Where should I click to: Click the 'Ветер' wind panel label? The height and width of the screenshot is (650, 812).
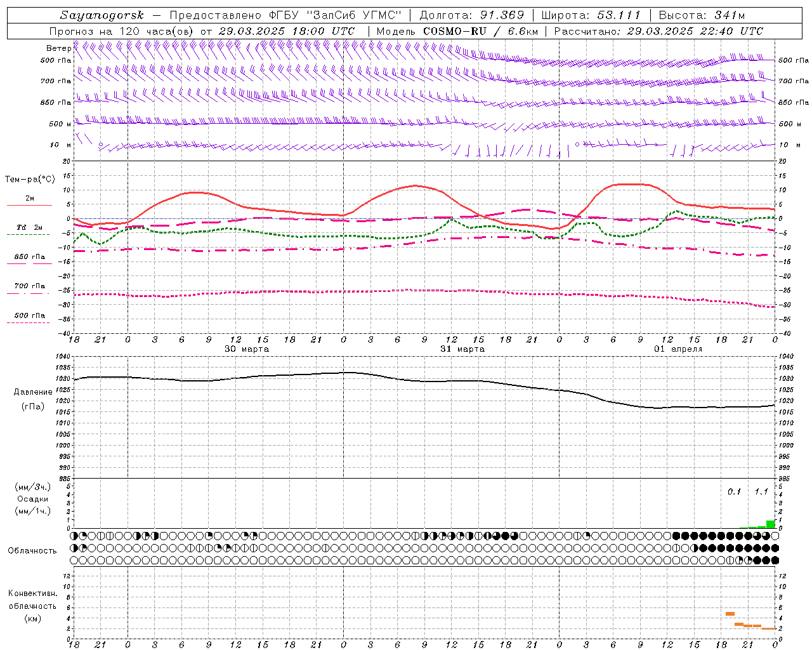tap(59, 48)
